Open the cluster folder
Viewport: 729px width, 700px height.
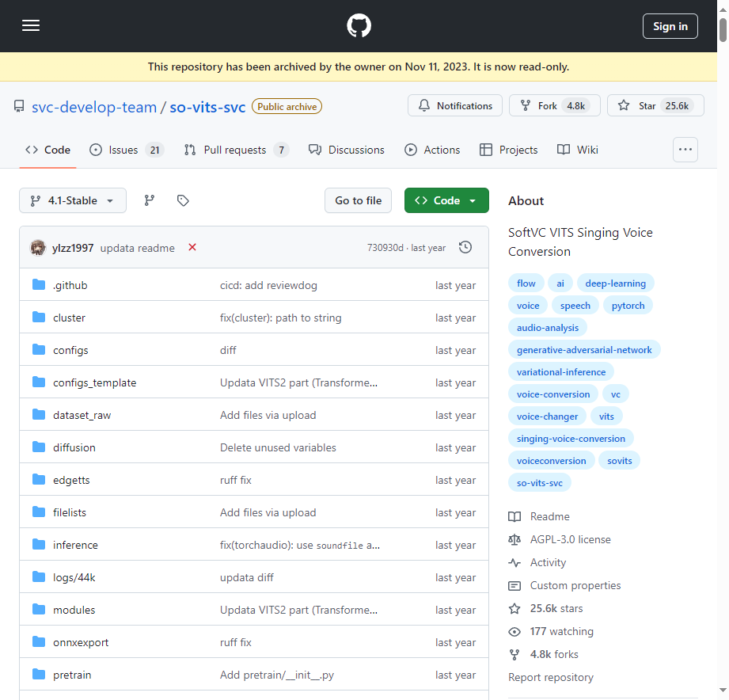[x=69, y=318]
